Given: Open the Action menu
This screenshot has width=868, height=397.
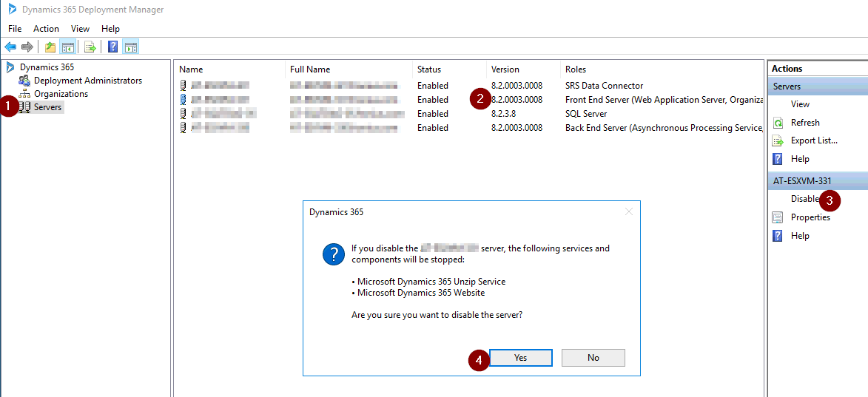Looking at the screenshot, I should click(x=46, y=29).
